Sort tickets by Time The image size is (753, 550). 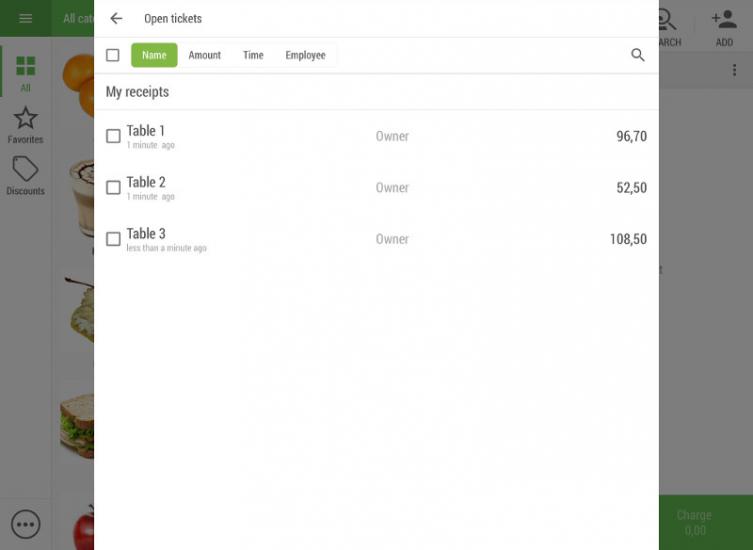tap(253, 55)
